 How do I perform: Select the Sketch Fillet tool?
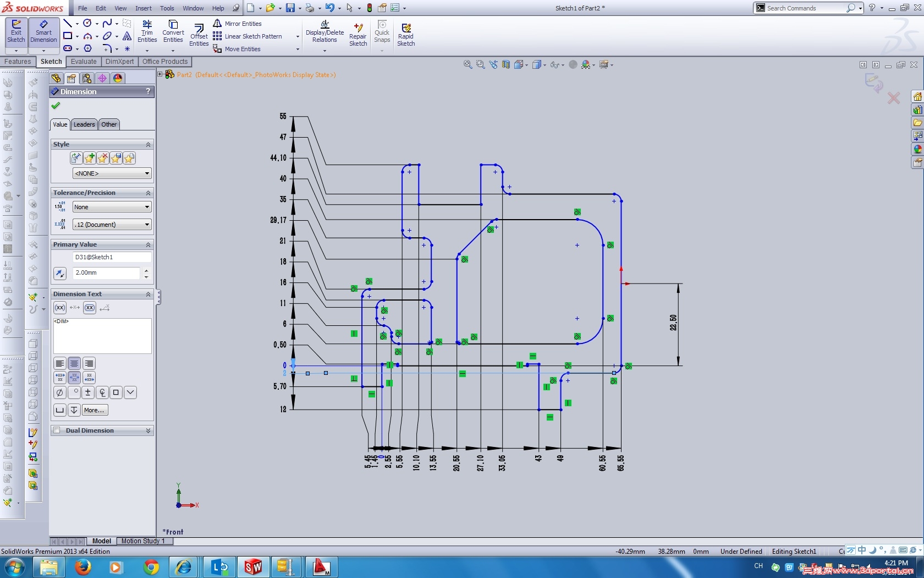click(107, 48)
